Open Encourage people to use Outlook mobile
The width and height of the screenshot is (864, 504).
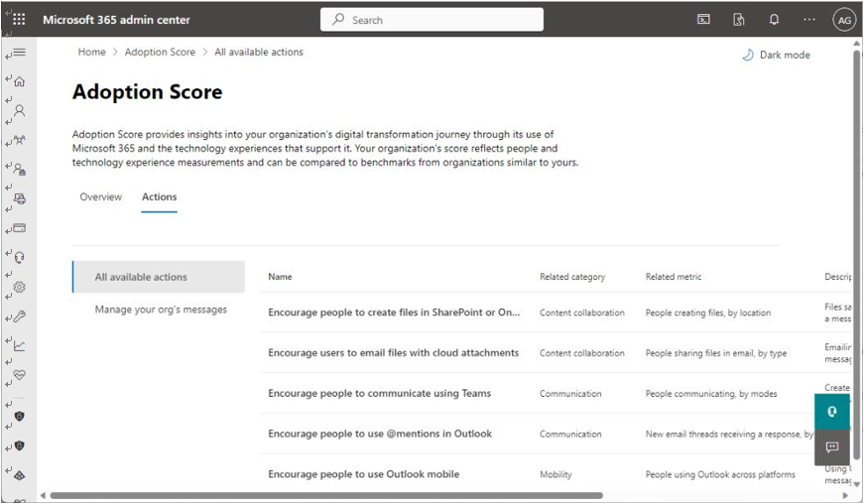tap(364, 474)
